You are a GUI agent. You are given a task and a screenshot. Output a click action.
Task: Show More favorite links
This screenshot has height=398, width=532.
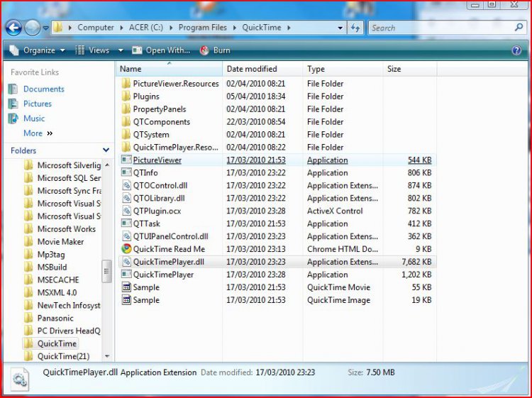click(x=38, y=133)
